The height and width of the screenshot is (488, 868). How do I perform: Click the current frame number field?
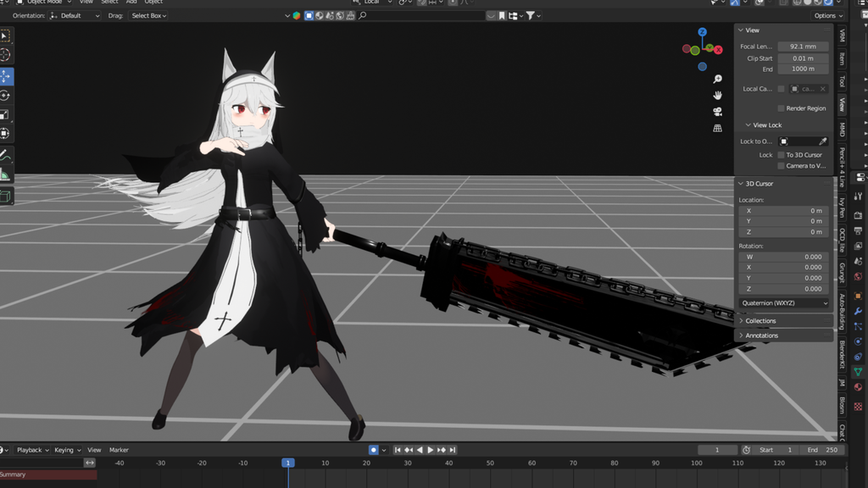(x=717, y=450)
